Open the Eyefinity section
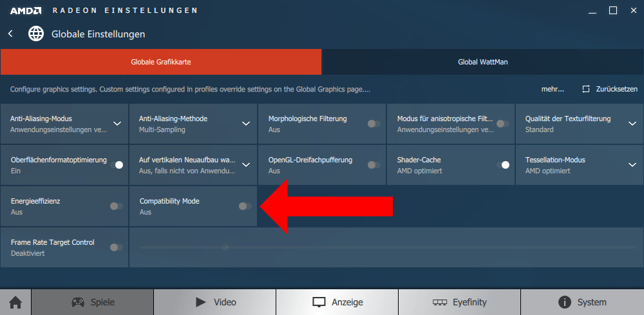The image size is (644, 315). click(460, 302)
